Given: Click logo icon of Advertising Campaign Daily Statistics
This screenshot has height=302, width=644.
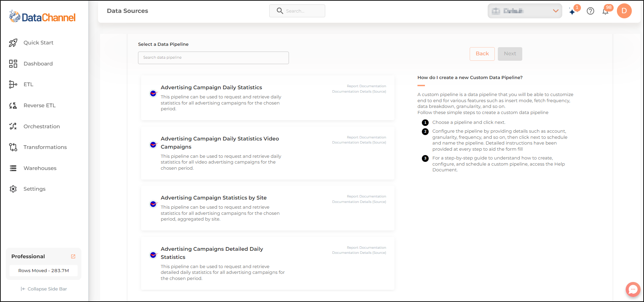Looking at the screenshot, I should (153, 93).
